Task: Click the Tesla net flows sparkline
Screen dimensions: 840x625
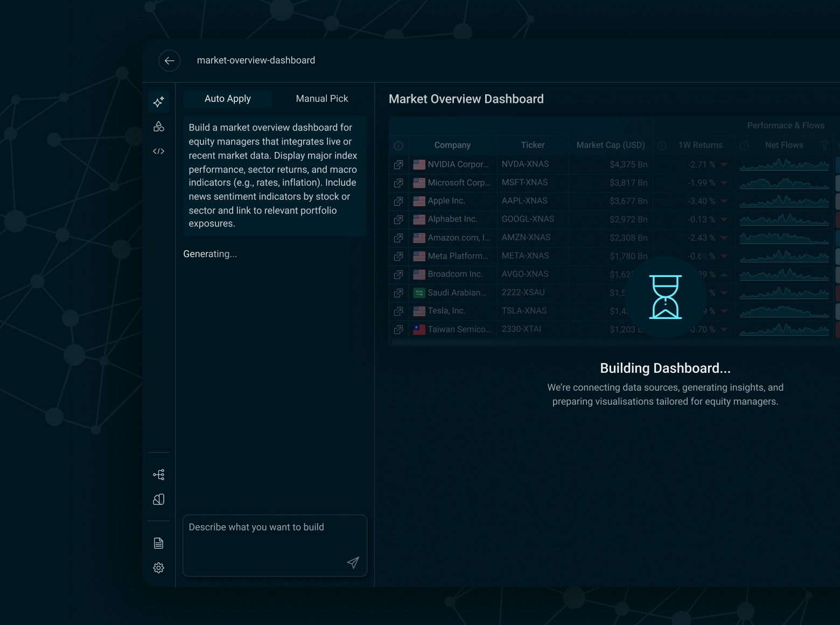Action: click(x=784, y=311)
